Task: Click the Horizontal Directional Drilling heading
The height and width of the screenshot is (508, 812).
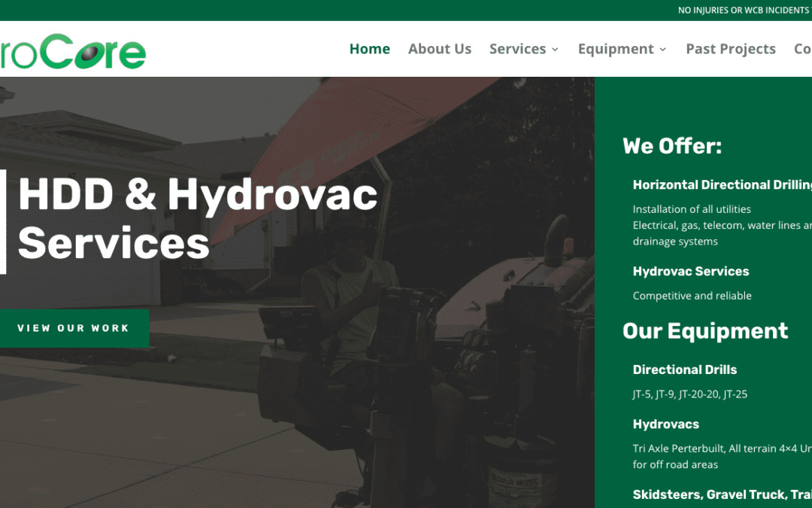Action: pyautogui.click(x=722, y=185)
